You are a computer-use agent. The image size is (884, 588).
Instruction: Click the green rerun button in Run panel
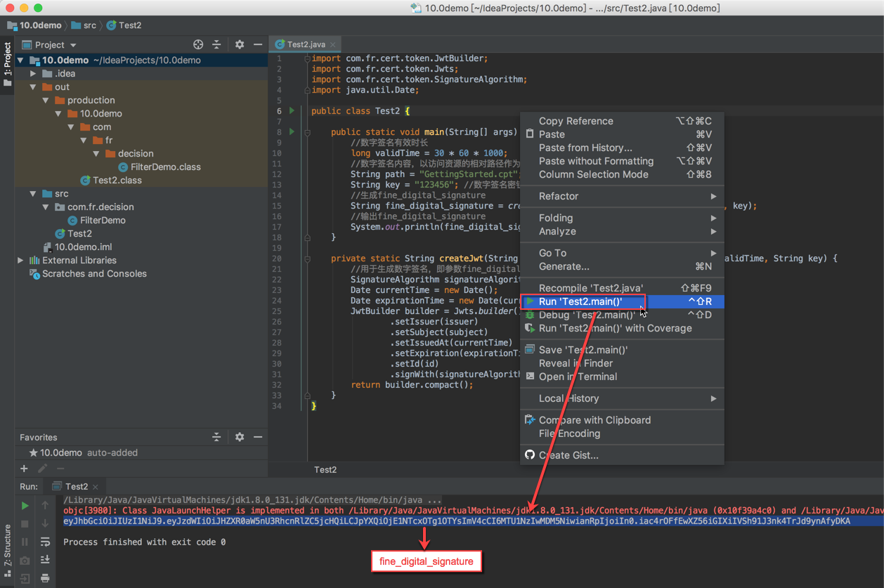[x=25, y=505]
